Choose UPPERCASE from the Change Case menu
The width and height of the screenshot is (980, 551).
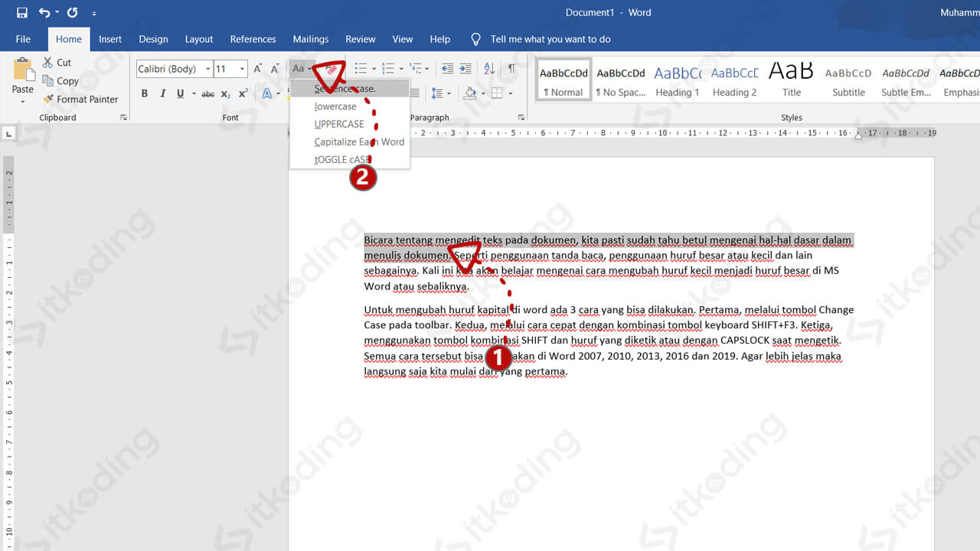tap(349, 124)
